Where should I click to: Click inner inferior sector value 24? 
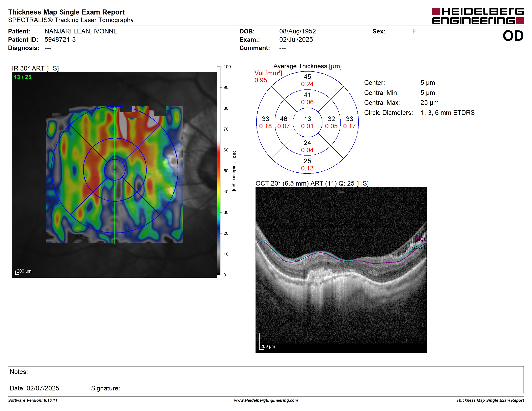[307, 143]
